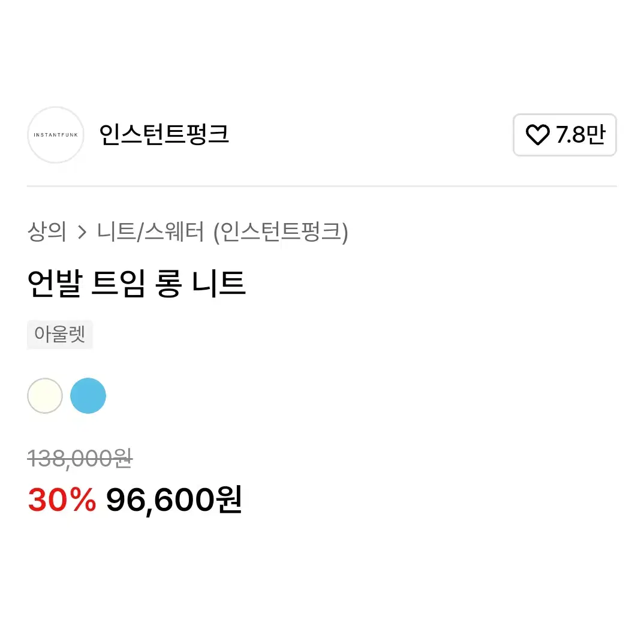Click the 7.8만 like count
Image resolution: width=644 pixels, height=644 pixels.
(x=581, y=135)
